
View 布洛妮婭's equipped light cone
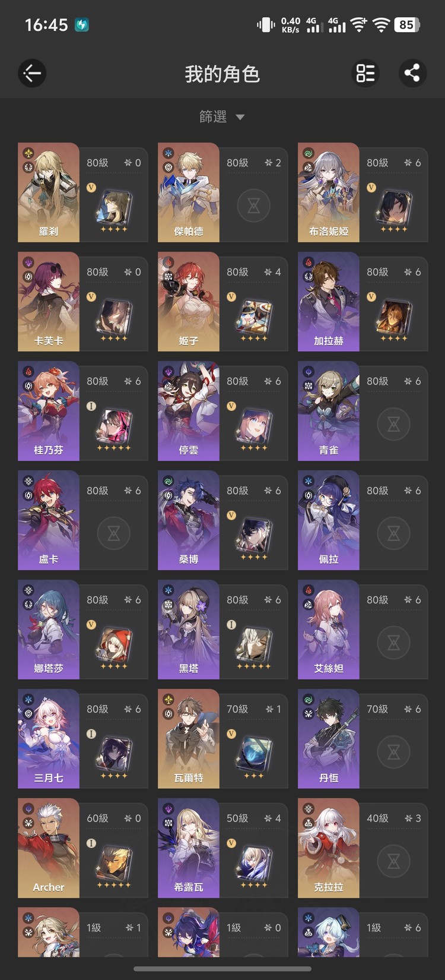click(x=393, y=207)
